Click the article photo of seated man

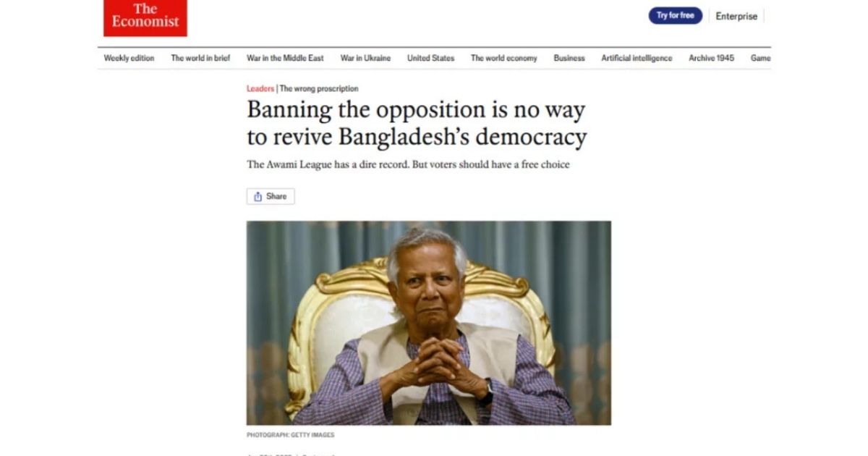click(429, 323)
